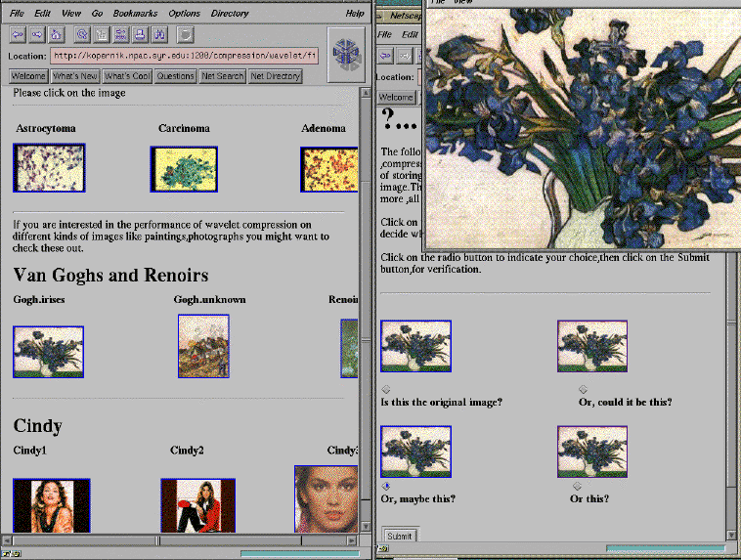Click the right arrow of left window's horizontal scrollbar
Viewport: 741px width, 560px height.
click(x=352, y=540)
